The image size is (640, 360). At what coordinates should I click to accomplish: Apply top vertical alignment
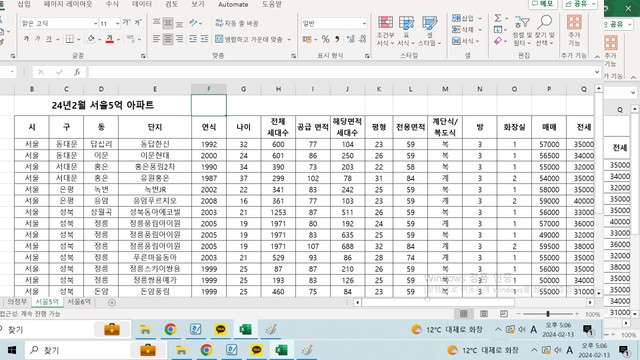pyautogui.click(x=156, y=23)
